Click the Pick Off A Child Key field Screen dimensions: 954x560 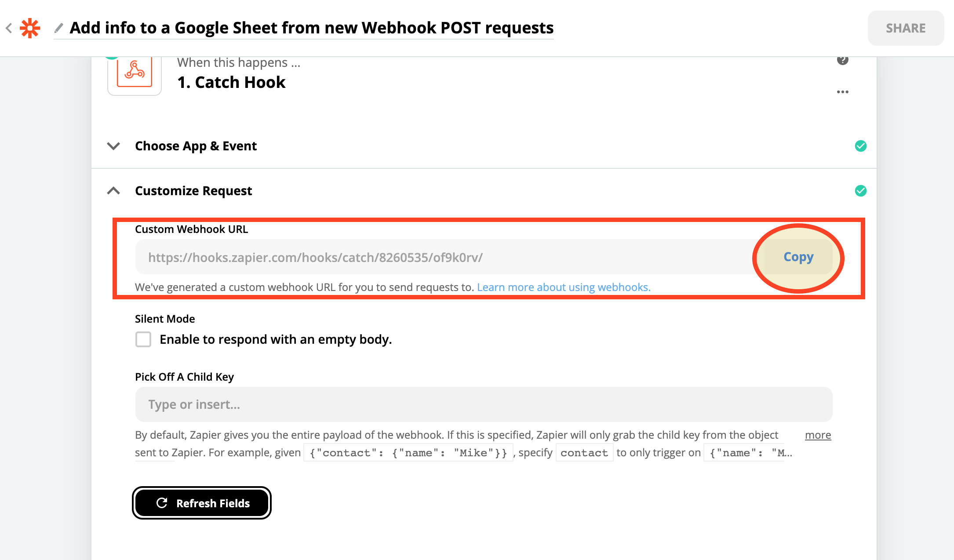484,404
